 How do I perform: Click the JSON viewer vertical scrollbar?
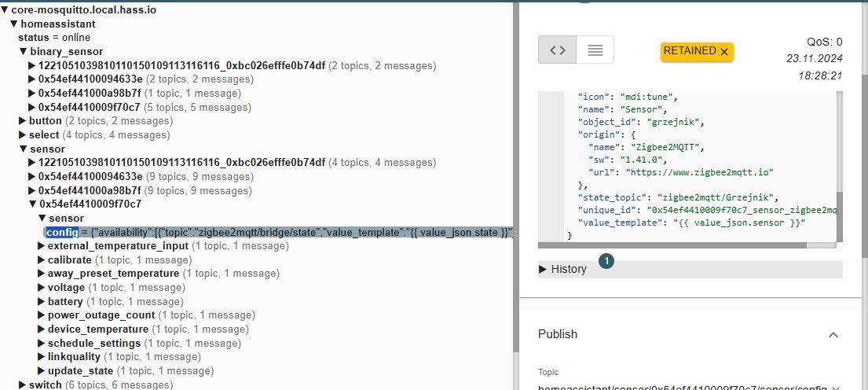pos(840,216)
